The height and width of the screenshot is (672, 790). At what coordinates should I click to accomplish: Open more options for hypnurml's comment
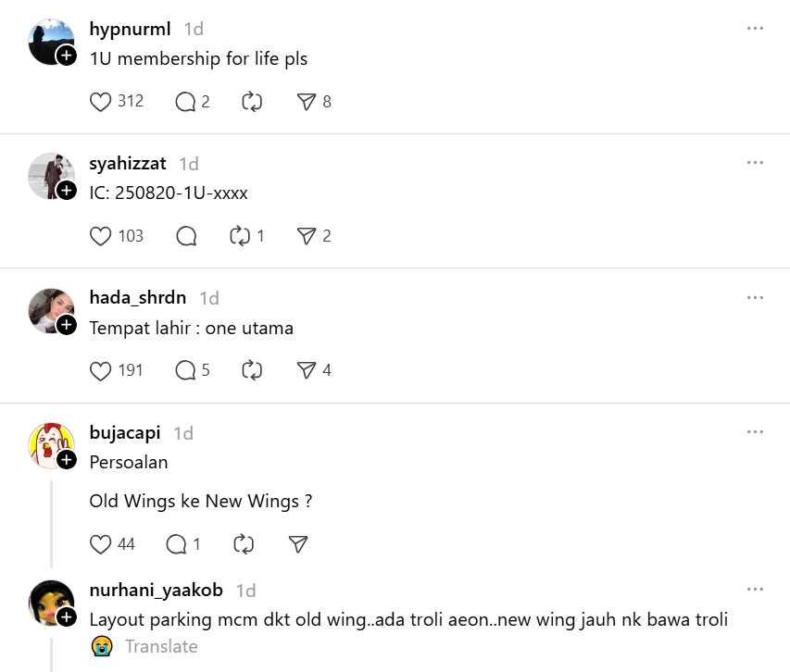click(755, 29)
